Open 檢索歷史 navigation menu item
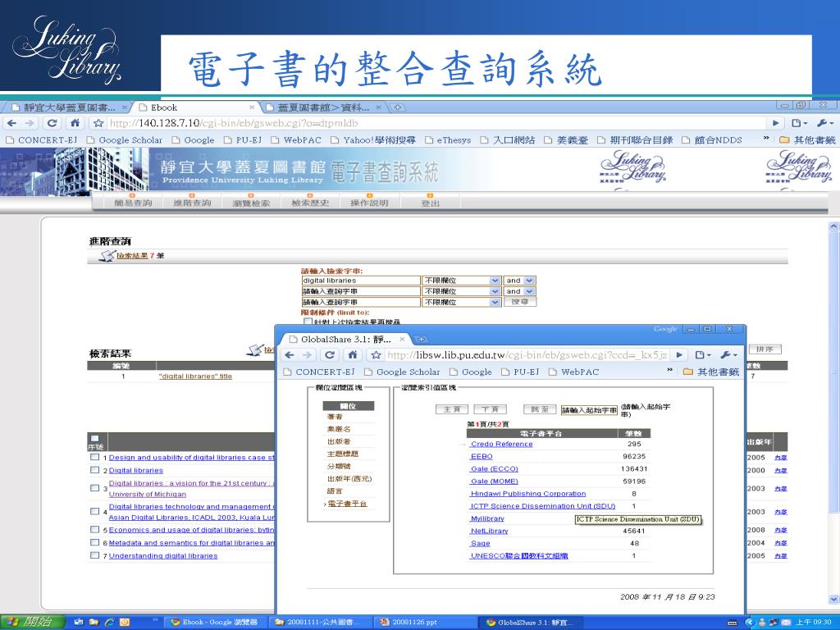 click(309, 203)
